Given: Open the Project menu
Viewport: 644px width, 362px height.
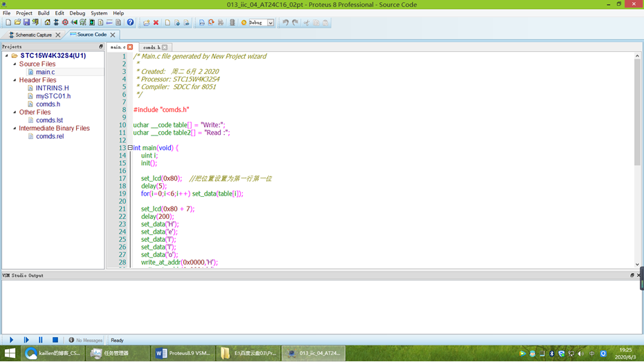Looking at the screenshot, I should click(x=24, y=13).
